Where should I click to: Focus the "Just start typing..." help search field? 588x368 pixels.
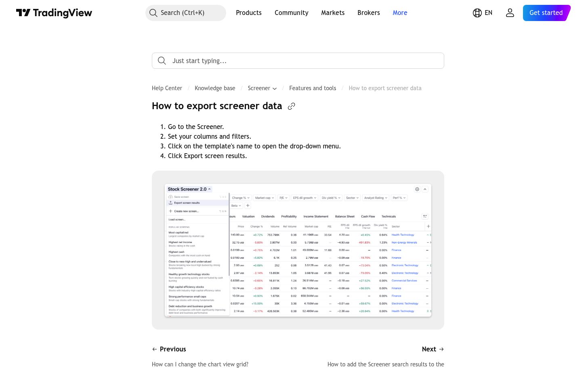(298, 61)
